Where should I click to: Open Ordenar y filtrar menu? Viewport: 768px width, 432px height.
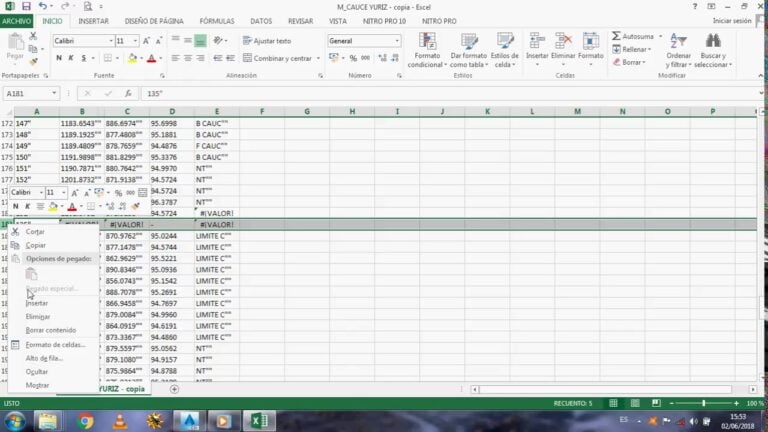(678, 50)
